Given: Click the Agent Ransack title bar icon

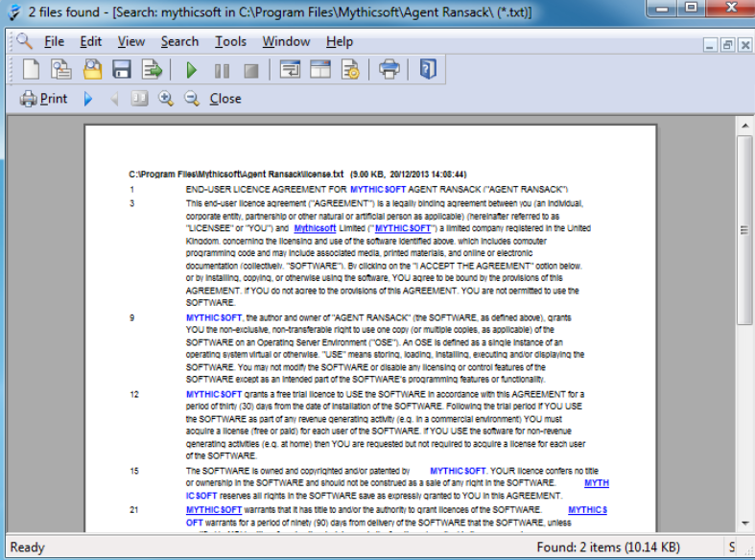Looking at the screenshot, I should [x=14, y=12].
